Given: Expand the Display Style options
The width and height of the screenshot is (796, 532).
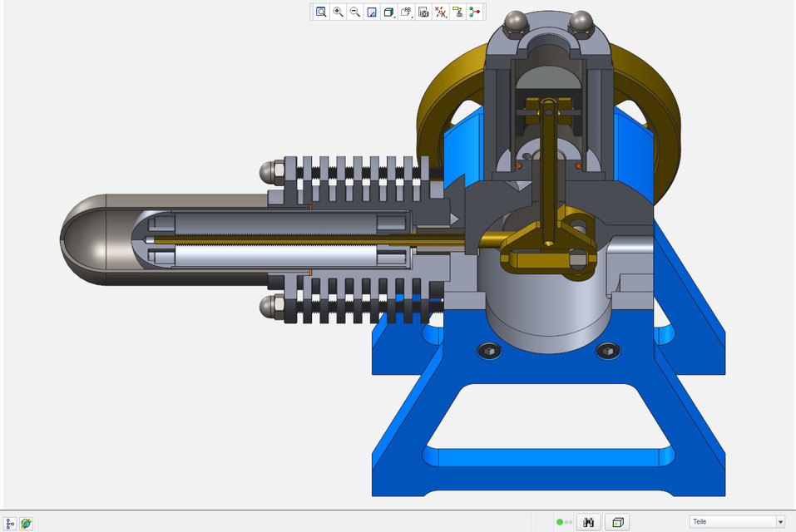Looking at the screenshot, I should (x=388, y=12).
